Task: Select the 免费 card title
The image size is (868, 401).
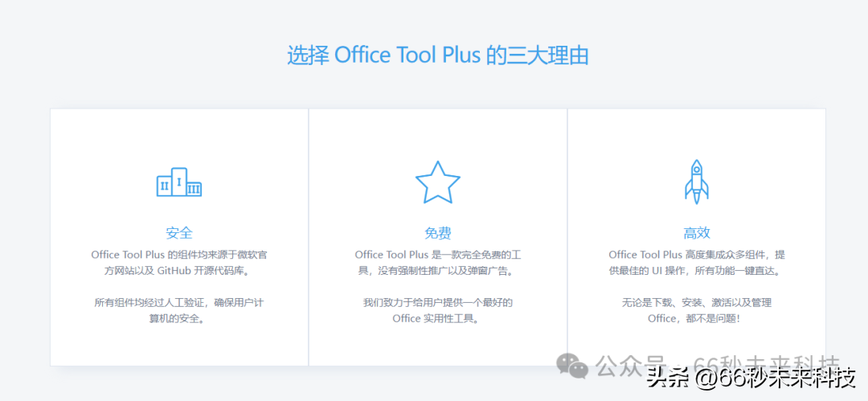Action: click(438, 232)
